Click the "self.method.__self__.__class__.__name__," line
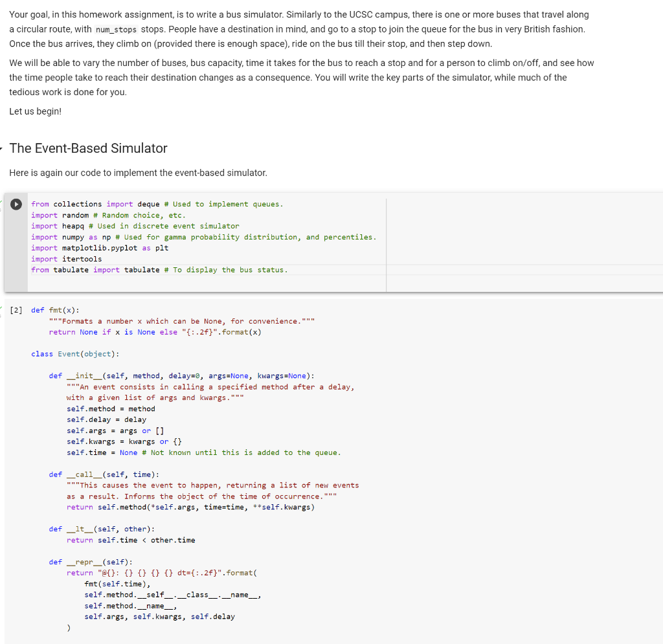The height and width of the screenshot is (644, 663). pyautogui.click(x=173, y=595)
